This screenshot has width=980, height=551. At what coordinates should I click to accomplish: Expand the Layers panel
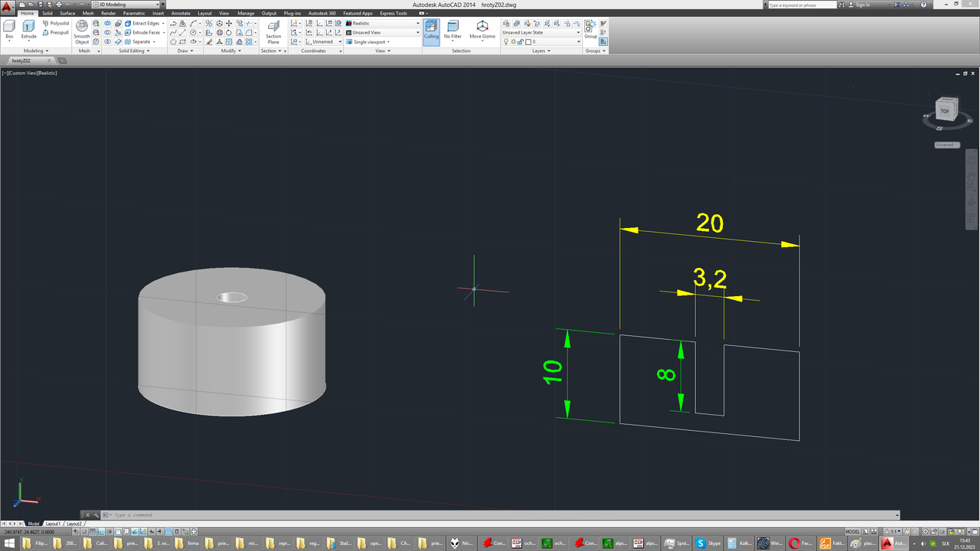click(541, 51)
